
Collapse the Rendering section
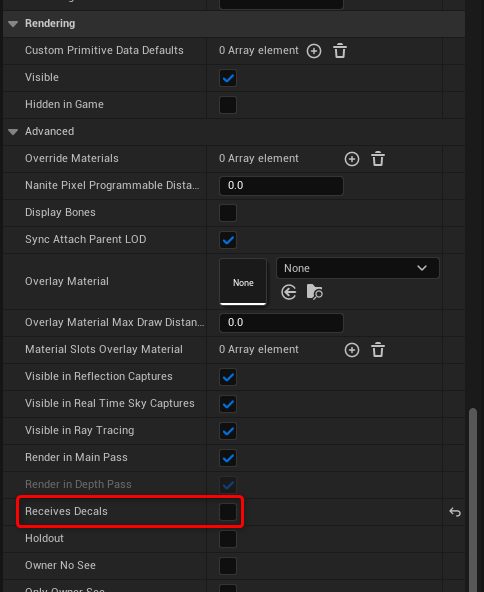pos(13,24)
